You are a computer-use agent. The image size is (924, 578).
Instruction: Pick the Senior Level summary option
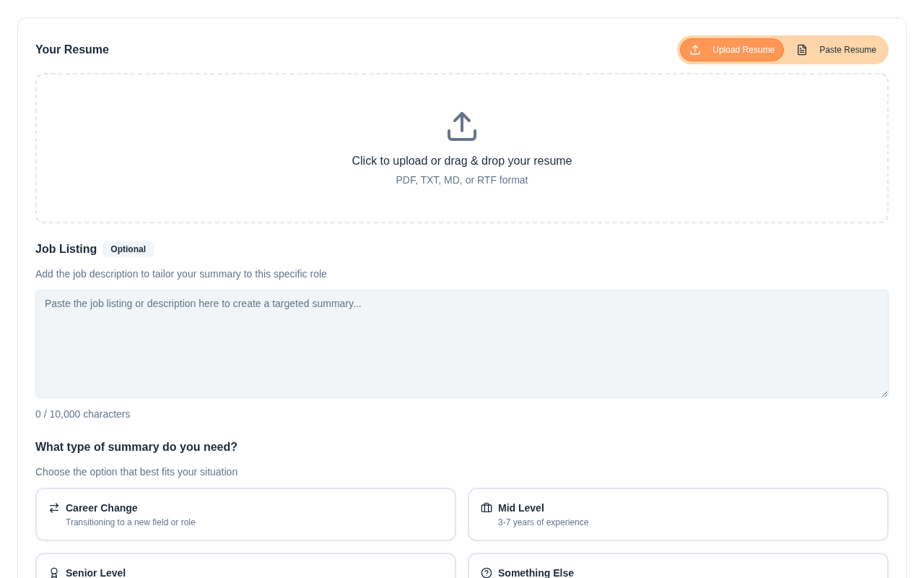tap(245, 567)
